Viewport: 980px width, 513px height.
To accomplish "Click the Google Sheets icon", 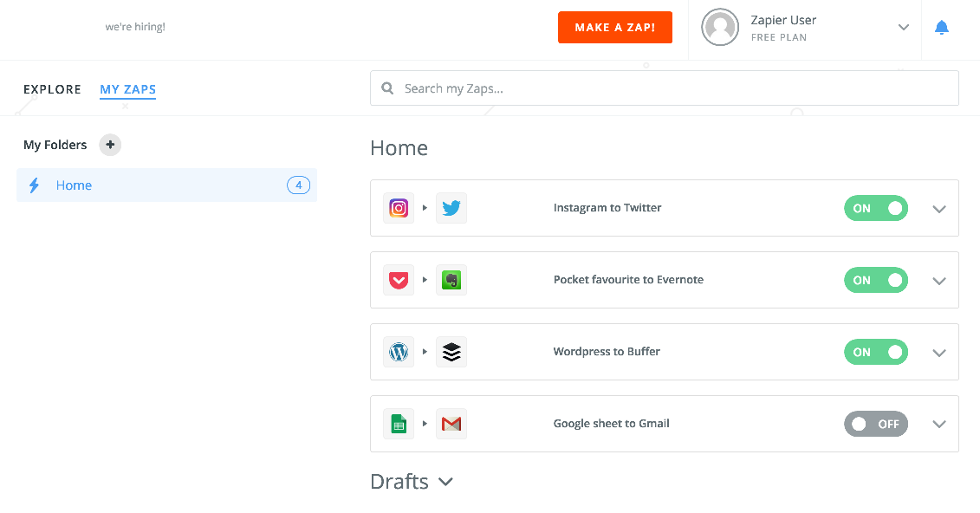I will pyautogui.click(x=398, y=424).
